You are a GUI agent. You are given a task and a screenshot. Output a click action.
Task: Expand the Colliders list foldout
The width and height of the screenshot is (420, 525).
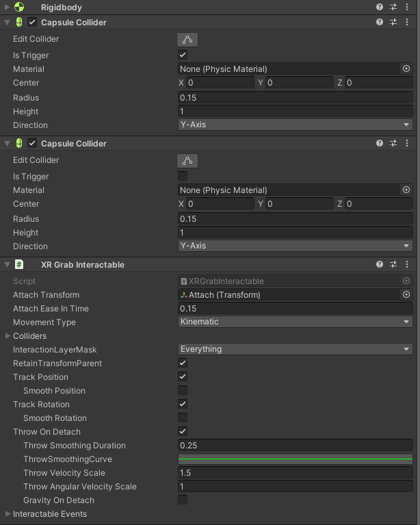click(x=8, y=336)
